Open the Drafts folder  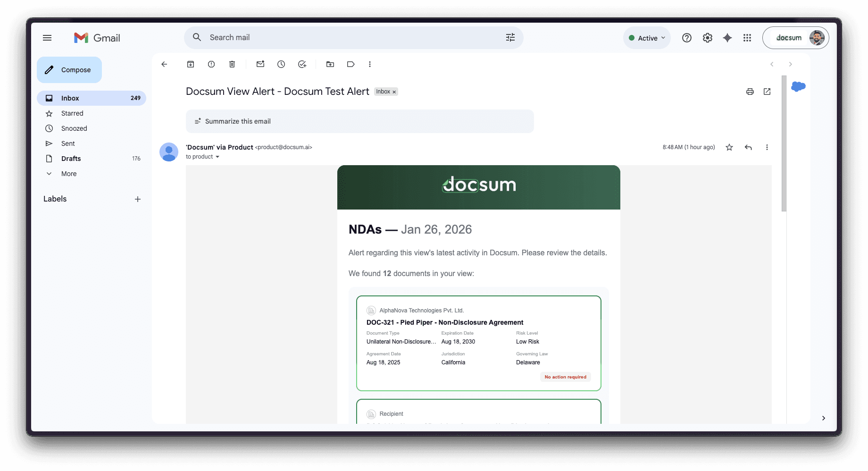coord(92,159)
